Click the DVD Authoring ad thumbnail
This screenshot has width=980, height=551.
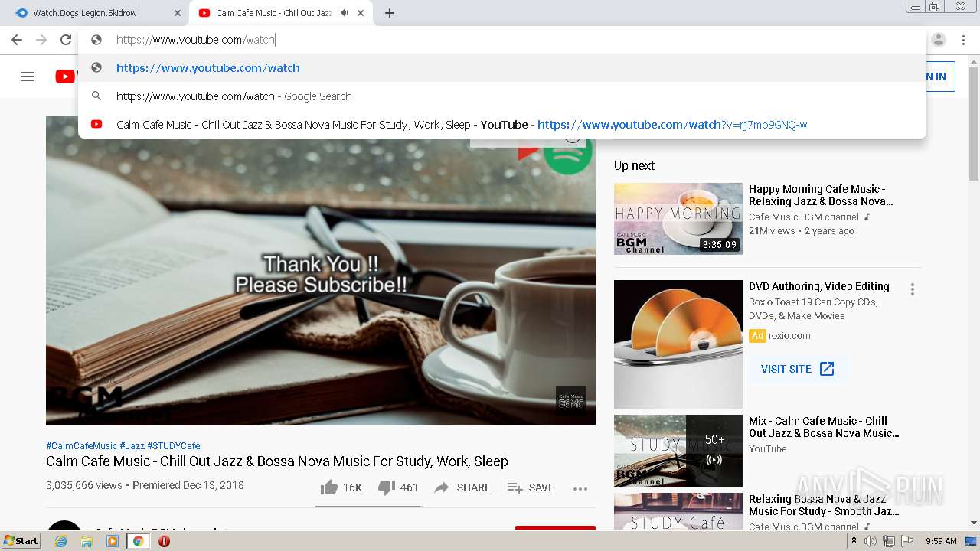(x=678, y=344)
